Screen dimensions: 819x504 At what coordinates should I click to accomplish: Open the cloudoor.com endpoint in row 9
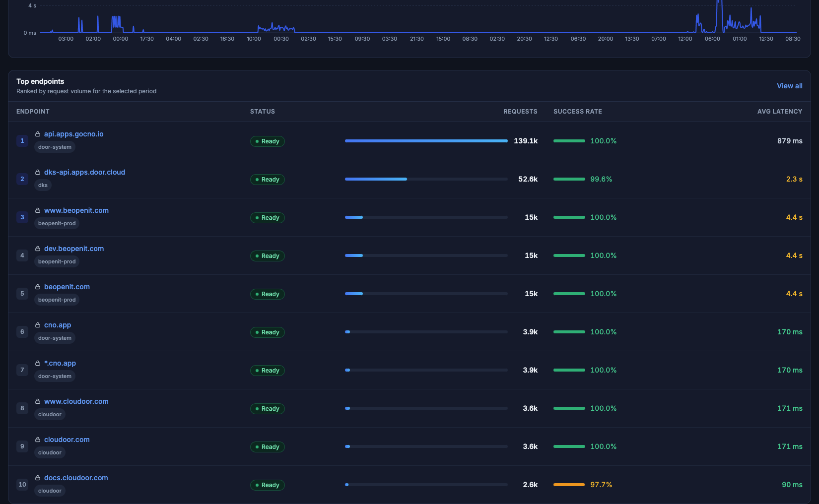[67, 440]
